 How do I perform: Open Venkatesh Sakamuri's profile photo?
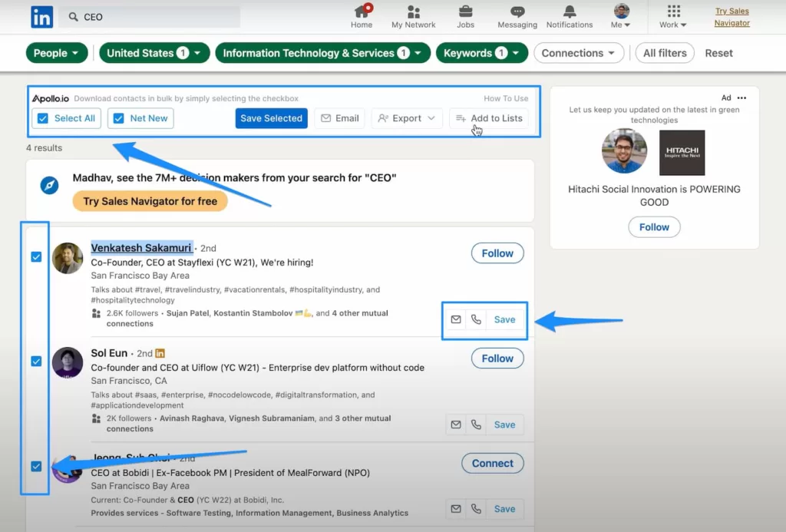[x=68, y=258]
